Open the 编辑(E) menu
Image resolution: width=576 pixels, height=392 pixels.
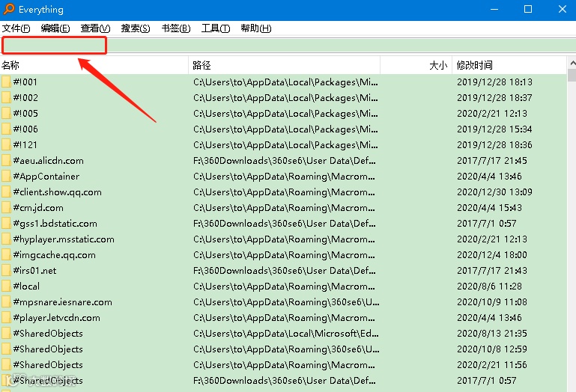[55, 28]
